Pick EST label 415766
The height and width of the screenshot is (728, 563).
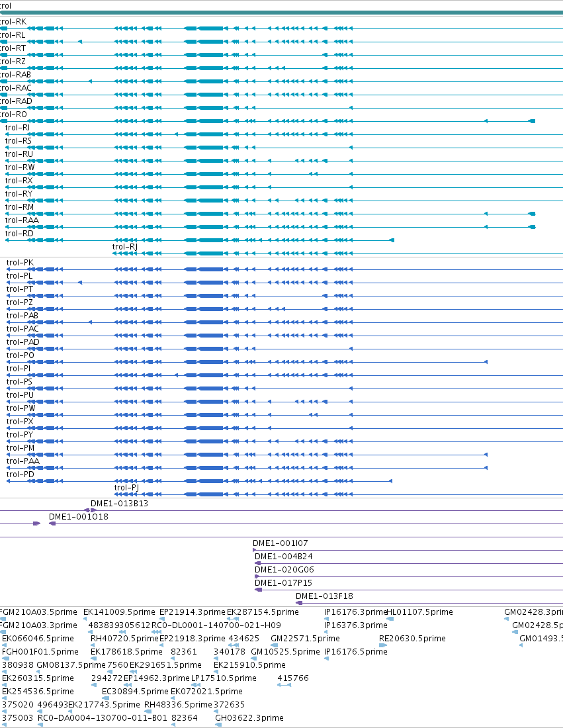tap(293, 678)
